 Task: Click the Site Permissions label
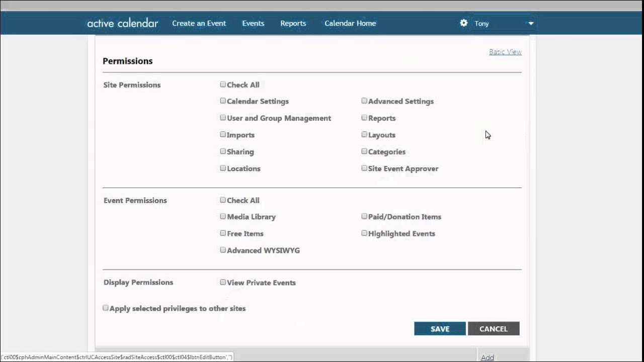pos(132,85)
